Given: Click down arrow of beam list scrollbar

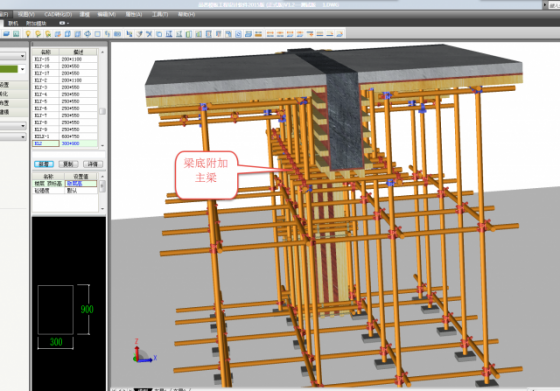Looking at the screenshot, I should (102, 146).
